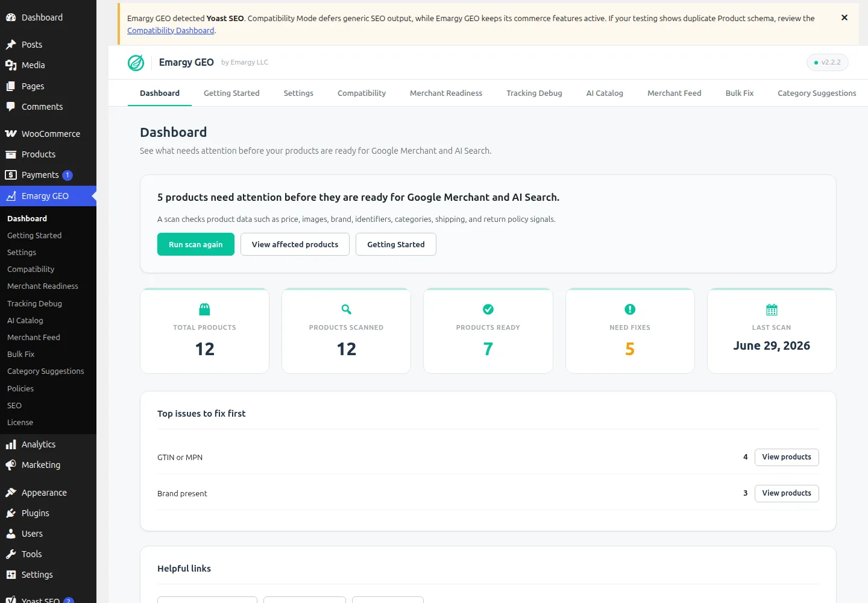Switch to the Getting Started tab
This screenshot has width=868, height=603.
point(231,93)
